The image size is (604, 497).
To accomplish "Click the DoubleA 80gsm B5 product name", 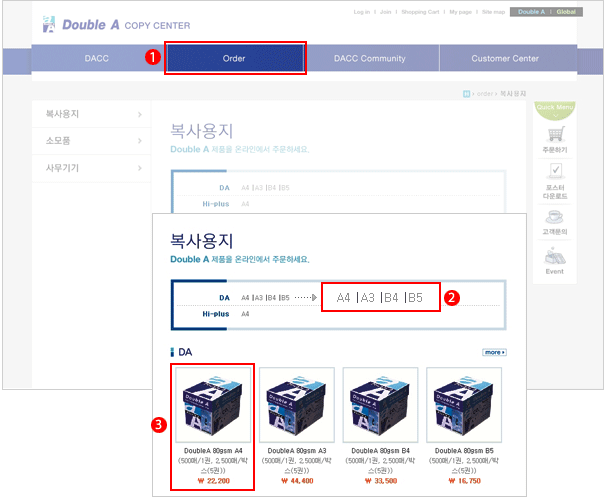I will point(464,450).
